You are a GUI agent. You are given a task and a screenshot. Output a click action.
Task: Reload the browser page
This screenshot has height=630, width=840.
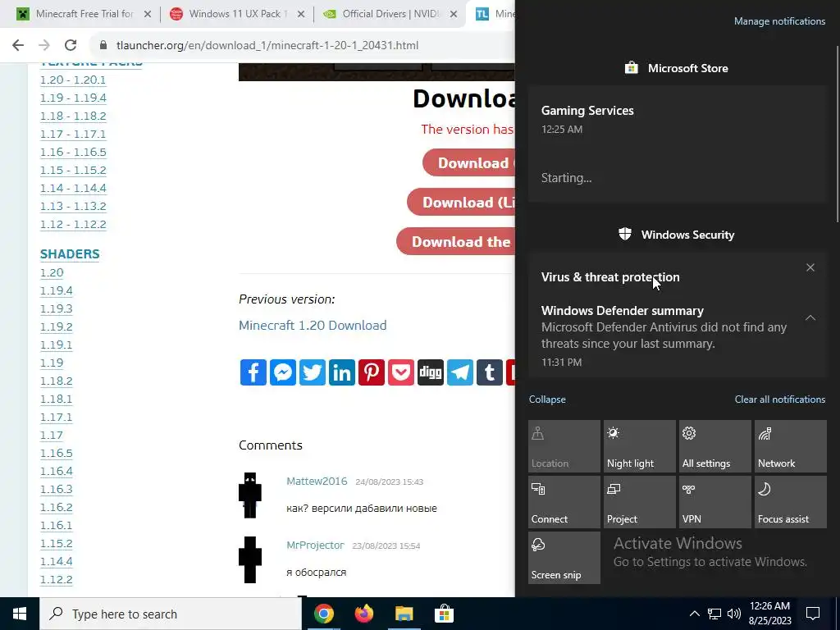point(71,45)
